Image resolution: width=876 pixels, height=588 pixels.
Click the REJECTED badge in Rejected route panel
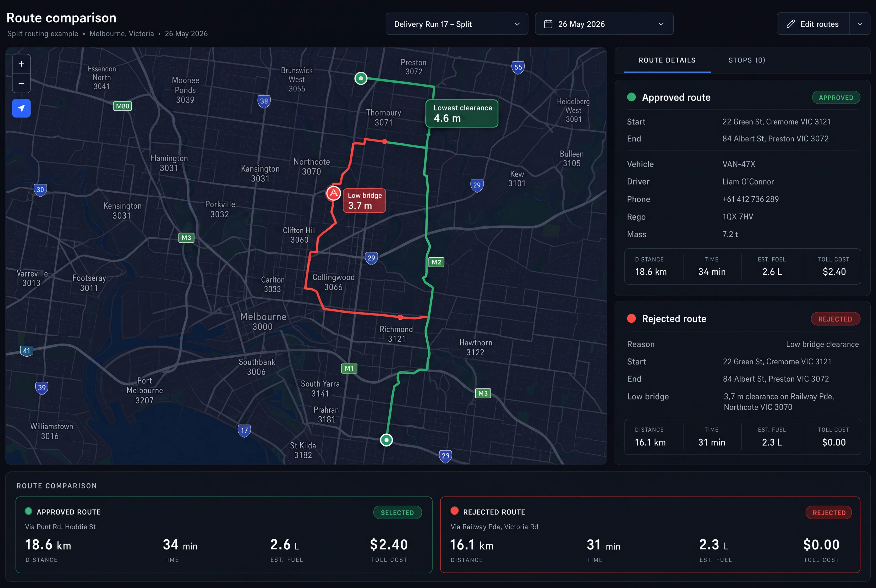coord(835,319)
